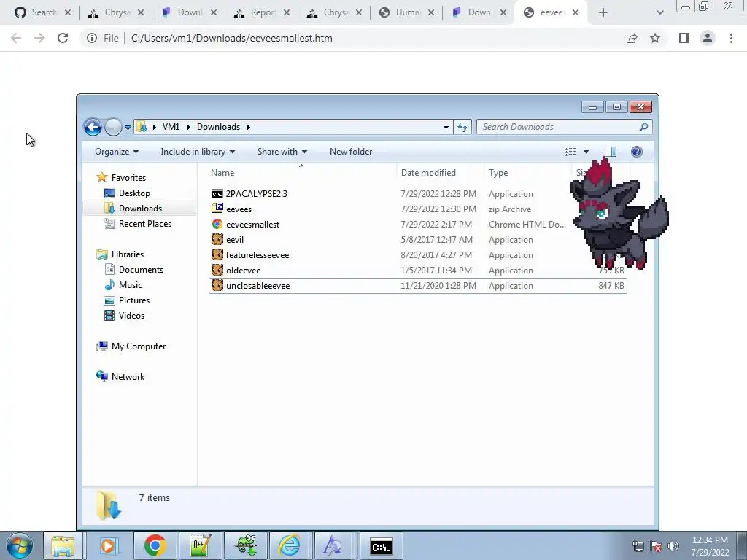Image resolution: width=747 pixels, height=560 pixels.
Task: Open the Organize menu
Action: (117, 152)
